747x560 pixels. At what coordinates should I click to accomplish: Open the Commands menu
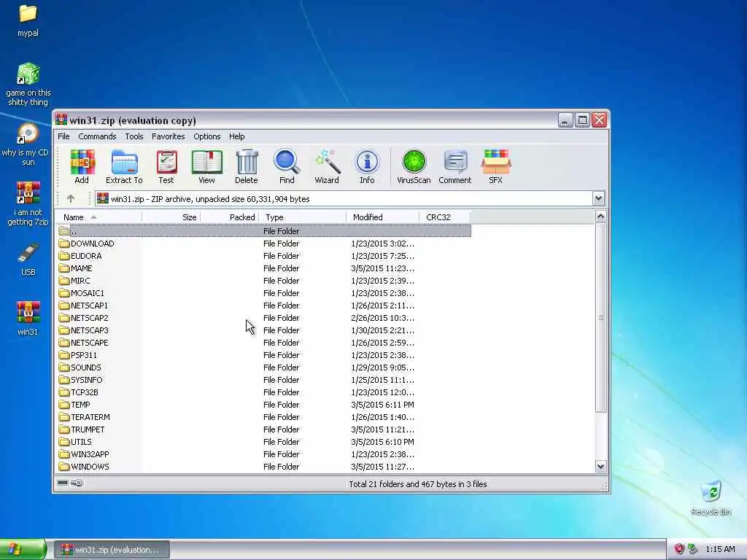pyautogui.click(x=97, y=136)
